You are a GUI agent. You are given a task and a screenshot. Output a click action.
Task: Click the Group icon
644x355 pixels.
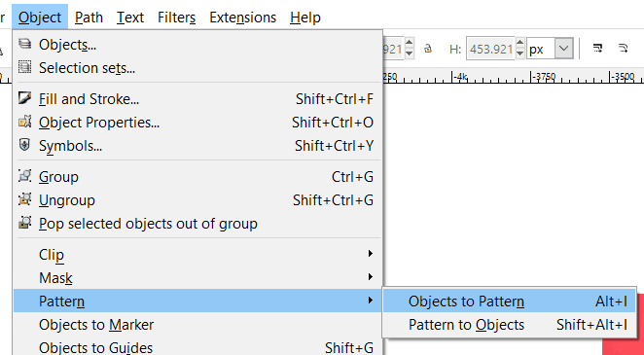[x=25, y=176]
